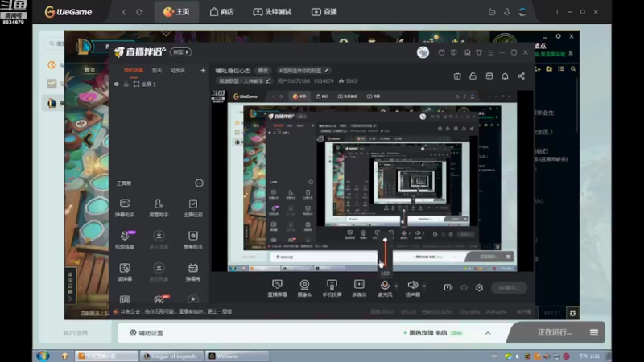Image resolution: width=644 pixels, height=362 pixels.
Task: Open the streamer avatar profile
Action: [423, 52]
